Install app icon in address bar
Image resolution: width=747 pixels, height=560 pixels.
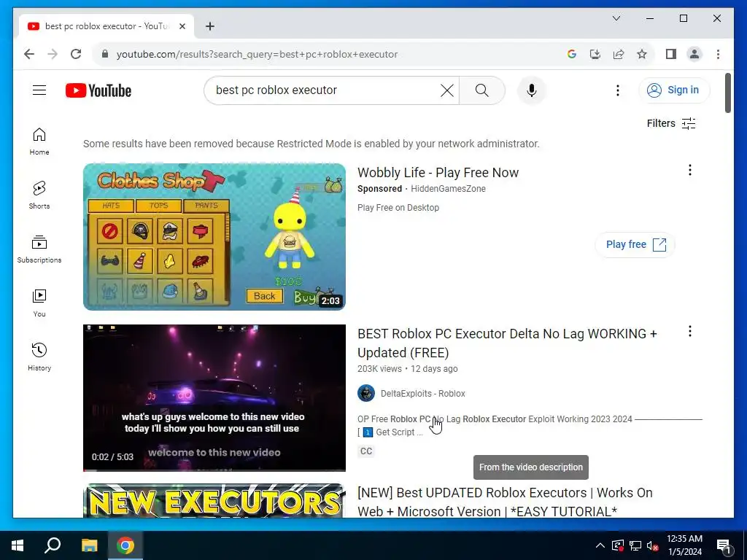point(595,54)
